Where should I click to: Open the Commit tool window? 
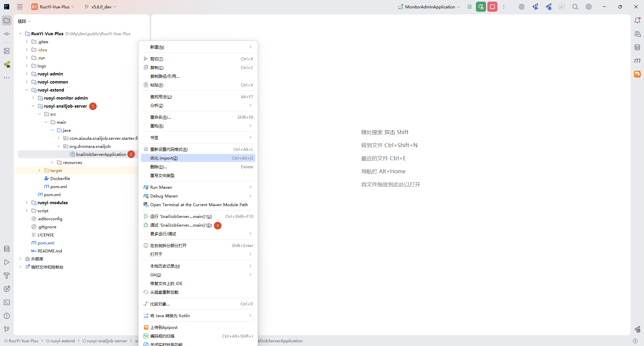(x=7, y=34)
